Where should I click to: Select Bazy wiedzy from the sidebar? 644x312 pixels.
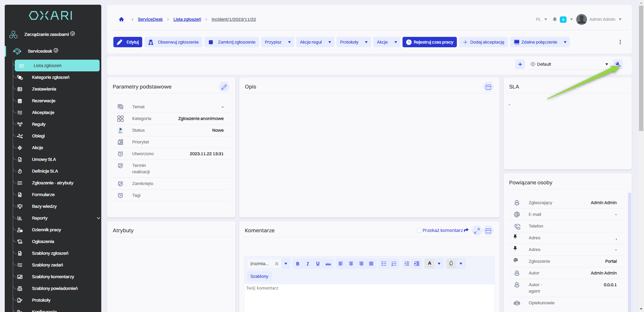(44, 206)
